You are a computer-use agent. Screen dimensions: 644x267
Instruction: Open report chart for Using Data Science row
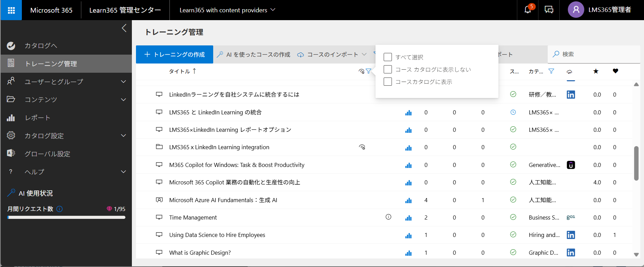408,235
